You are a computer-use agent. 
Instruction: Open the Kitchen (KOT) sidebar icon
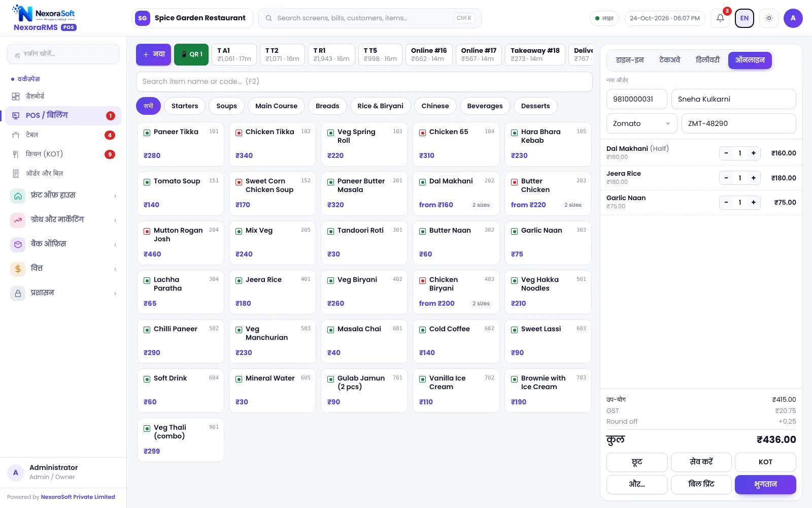click(16, 154)
